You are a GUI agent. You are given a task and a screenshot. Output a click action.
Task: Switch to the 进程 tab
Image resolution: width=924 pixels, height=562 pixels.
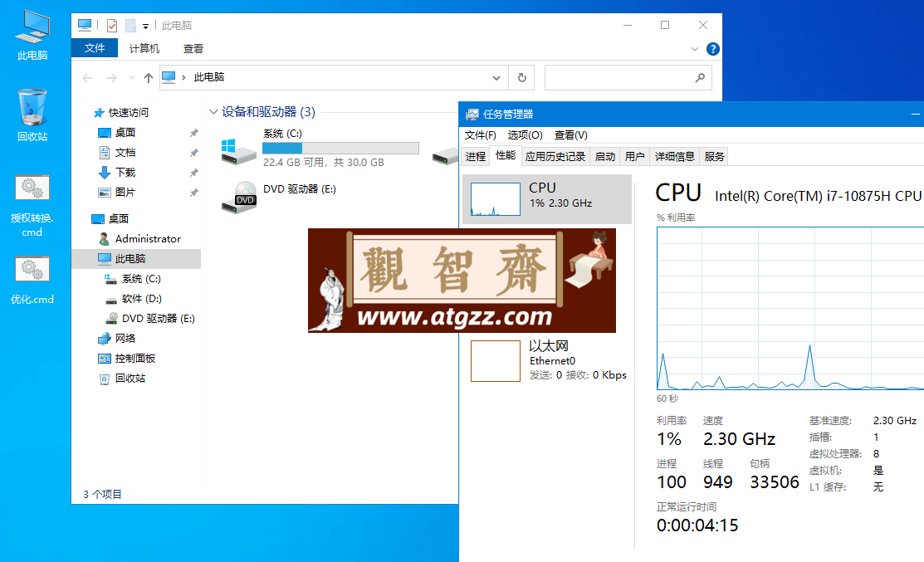click(x=476, y=156)
